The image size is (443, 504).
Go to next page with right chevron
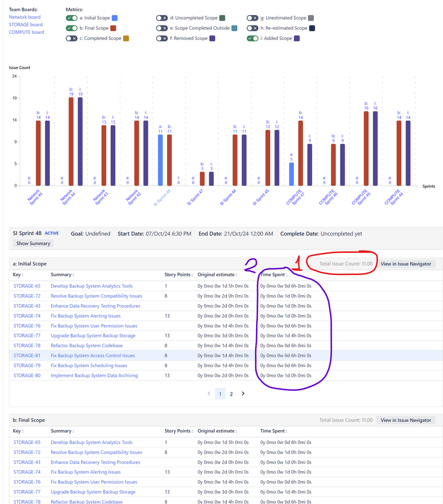[x=243, y=394]
